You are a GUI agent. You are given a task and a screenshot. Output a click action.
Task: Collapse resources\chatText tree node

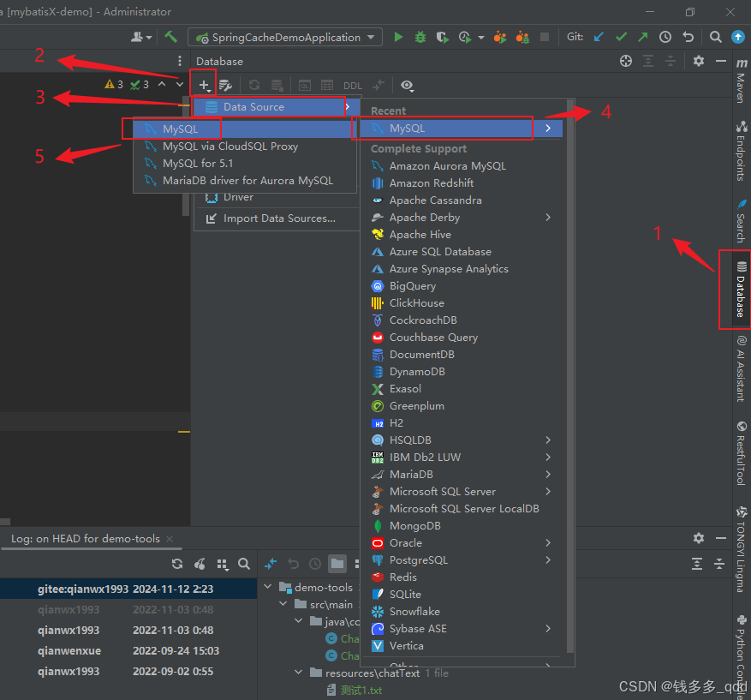(x=298, y=673)
